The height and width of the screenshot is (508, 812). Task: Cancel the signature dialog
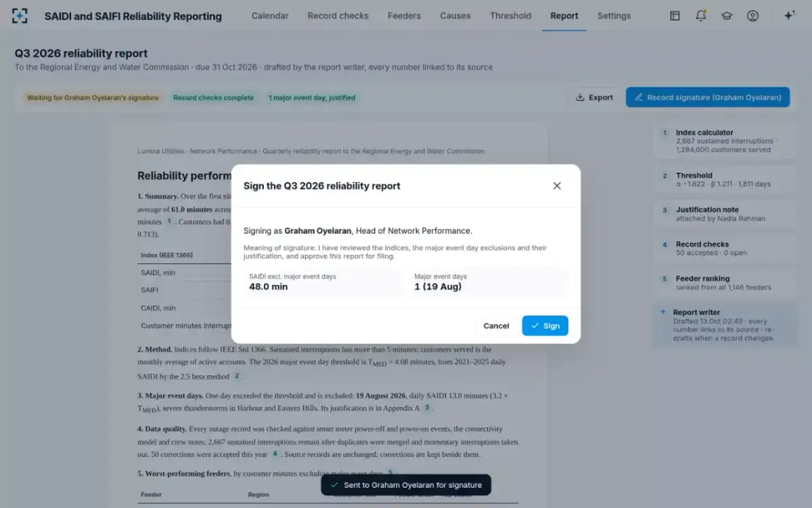click(x=496, y=326)
